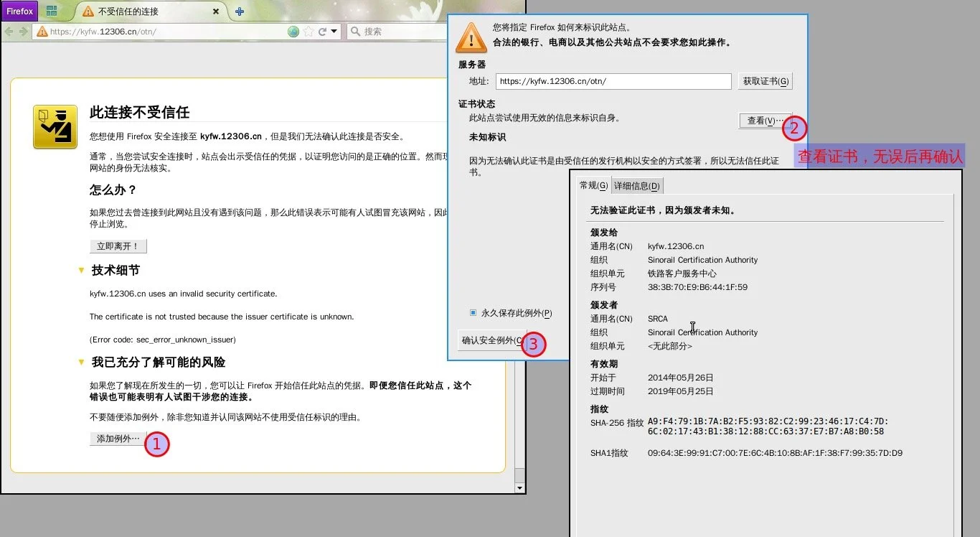Click 获取证书 button in the dialog
Screen dimensions: 980x537
[x=765, y=81]
